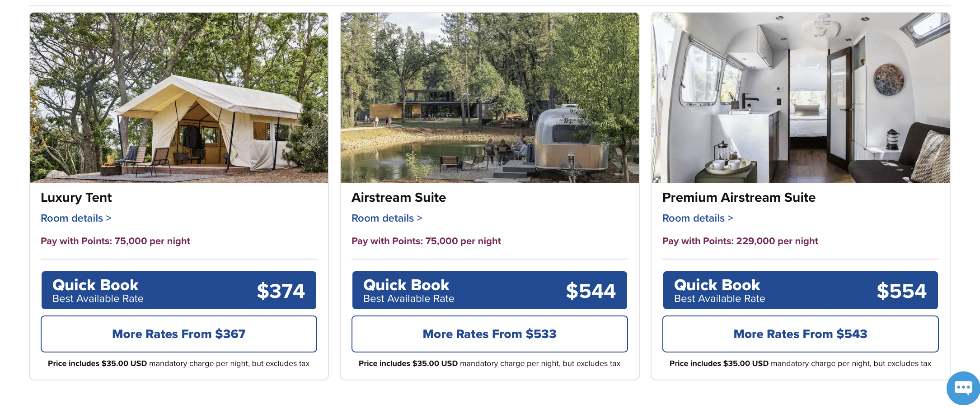Screen dimensions: 980x408
Task: Click More Rates From $543
Action: point(800,334)
